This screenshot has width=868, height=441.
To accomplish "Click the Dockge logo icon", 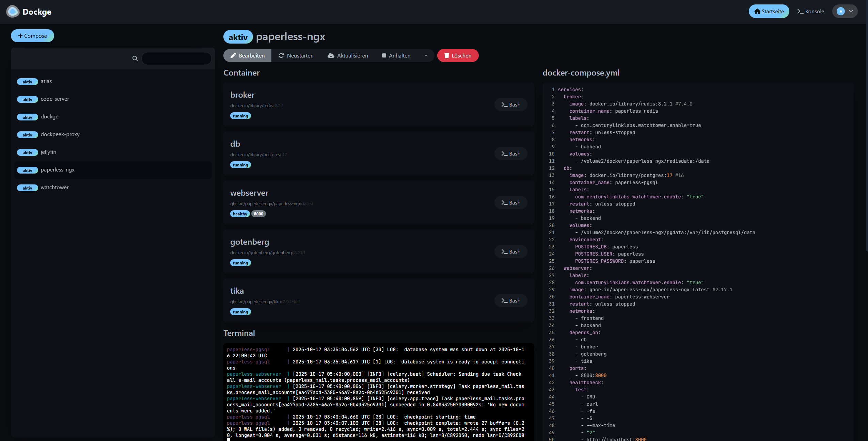I will pos(13,12).
